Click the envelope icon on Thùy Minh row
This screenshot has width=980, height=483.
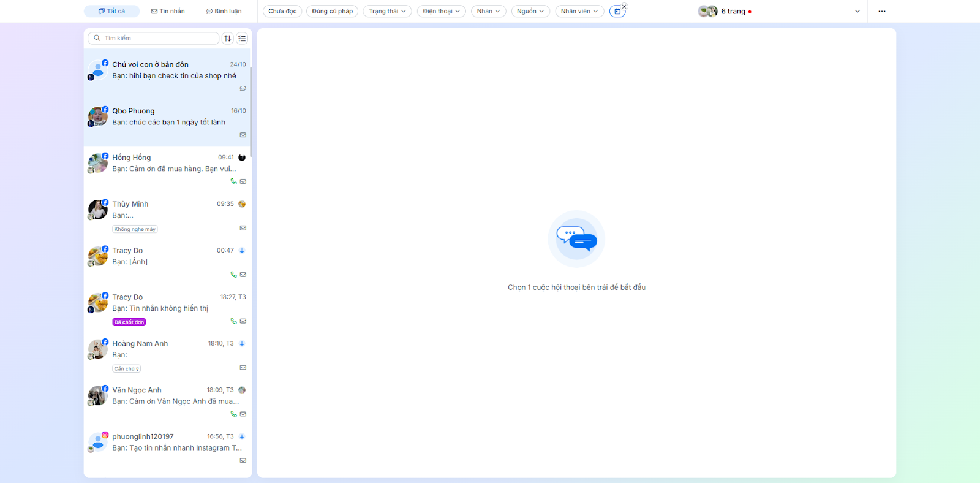pyautogui.click(x=243, y=228)
